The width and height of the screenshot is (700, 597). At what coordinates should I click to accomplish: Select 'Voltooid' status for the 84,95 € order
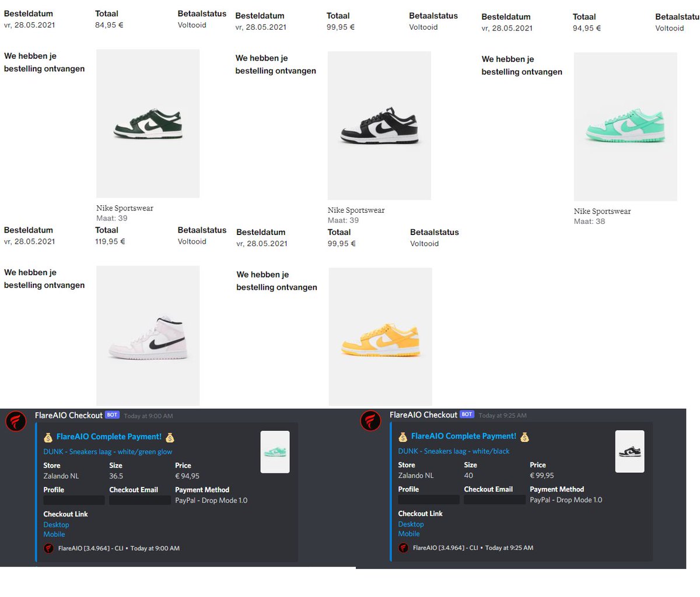(x=192, y=25)
